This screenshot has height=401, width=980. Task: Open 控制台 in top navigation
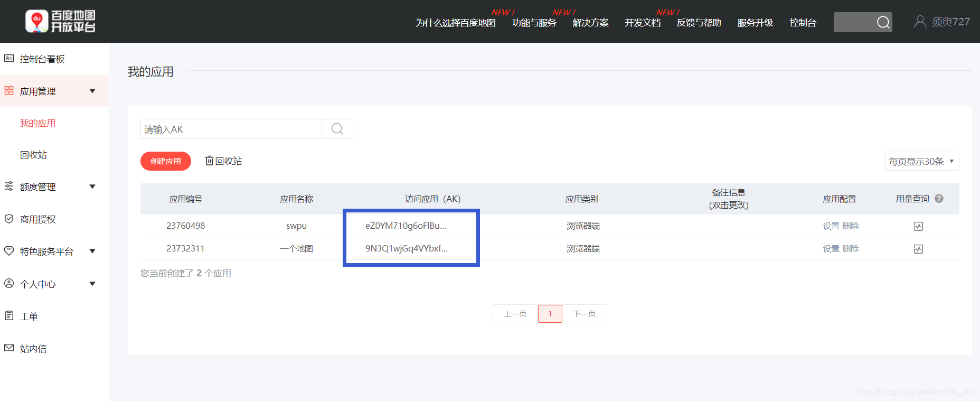[803, 23]
